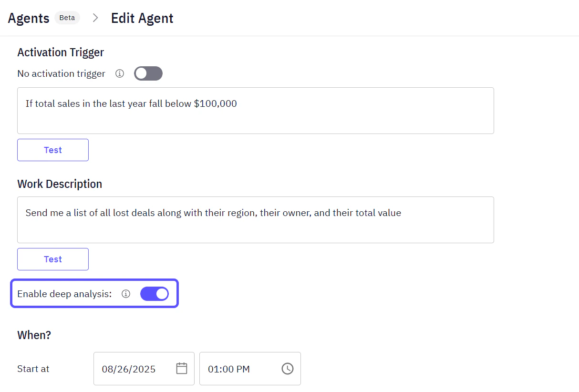Click Test under Work Description

[52, 259]
